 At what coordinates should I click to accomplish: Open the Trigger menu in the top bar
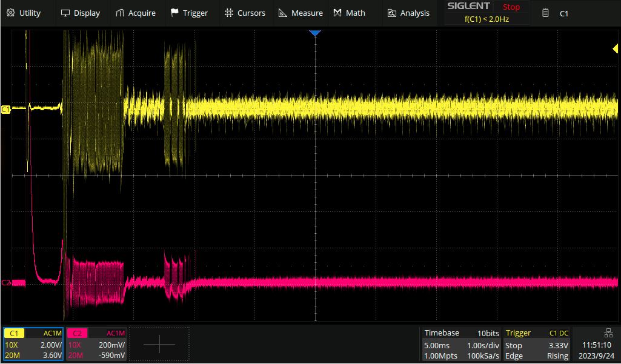point(189,13)
